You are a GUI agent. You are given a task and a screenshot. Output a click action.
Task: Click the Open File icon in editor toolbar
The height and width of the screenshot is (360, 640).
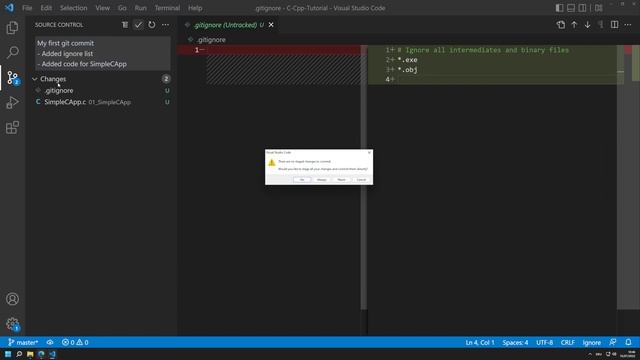561,25
